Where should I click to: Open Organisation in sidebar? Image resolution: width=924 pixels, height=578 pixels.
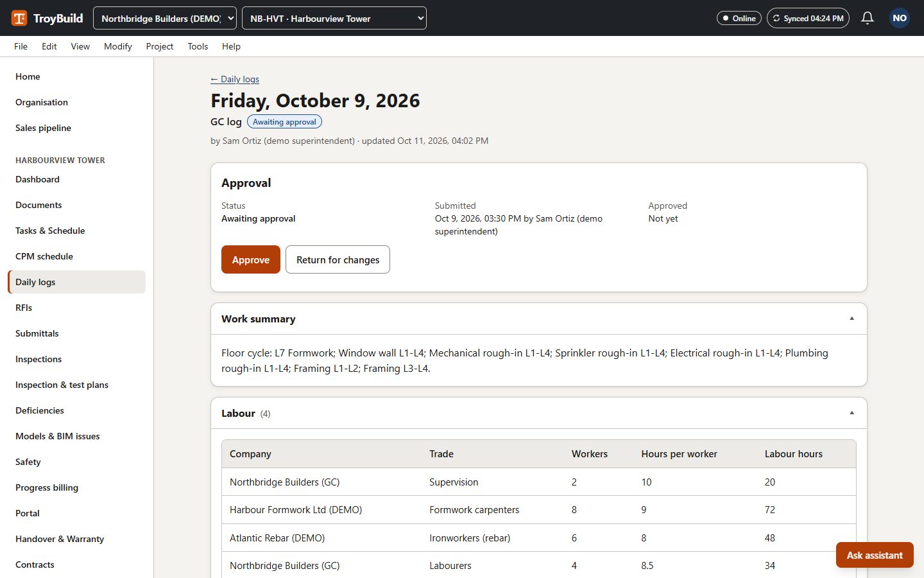(77, 102)
